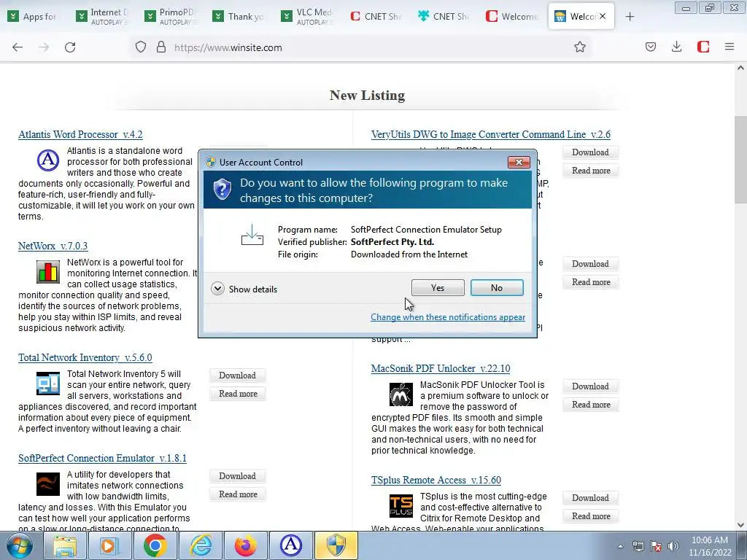Screen dimensions: 747x560
Task: Click the tracking protection shield icon
Action: coord(141,47)
